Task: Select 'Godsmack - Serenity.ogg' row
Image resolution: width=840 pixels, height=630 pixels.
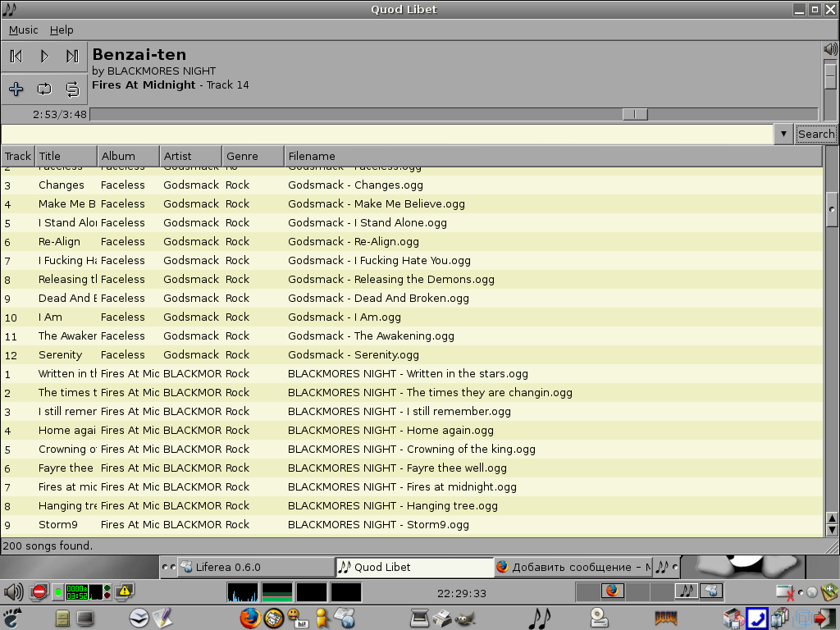Action: (412, 354)
